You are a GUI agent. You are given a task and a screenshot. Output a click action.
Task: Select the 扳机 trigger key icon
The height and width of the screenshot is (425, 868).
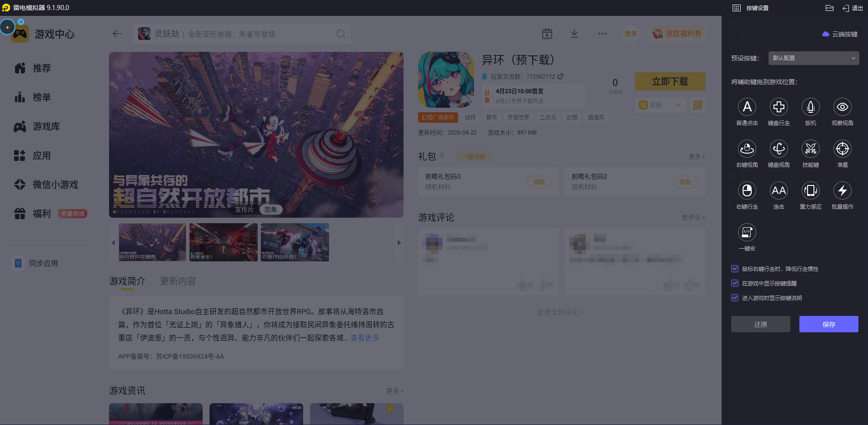810,107
